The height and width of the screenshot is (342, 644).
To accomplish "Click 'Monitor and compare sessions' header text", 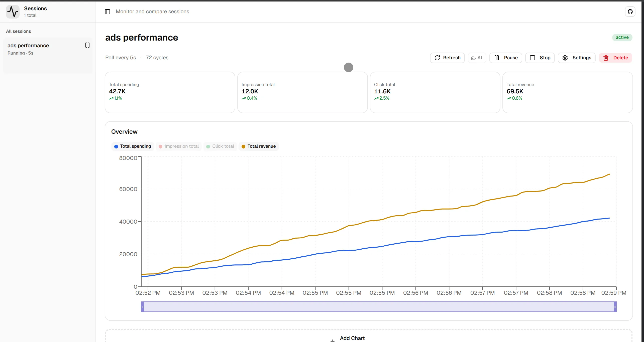I will point(152,12).
